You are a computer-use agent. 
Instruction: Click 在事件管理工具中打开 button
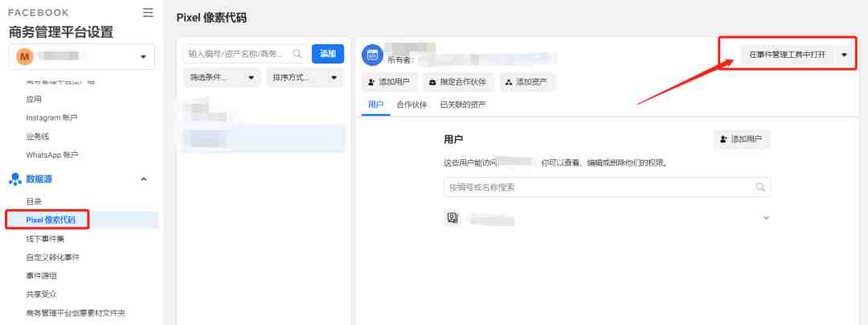point(787,54)
